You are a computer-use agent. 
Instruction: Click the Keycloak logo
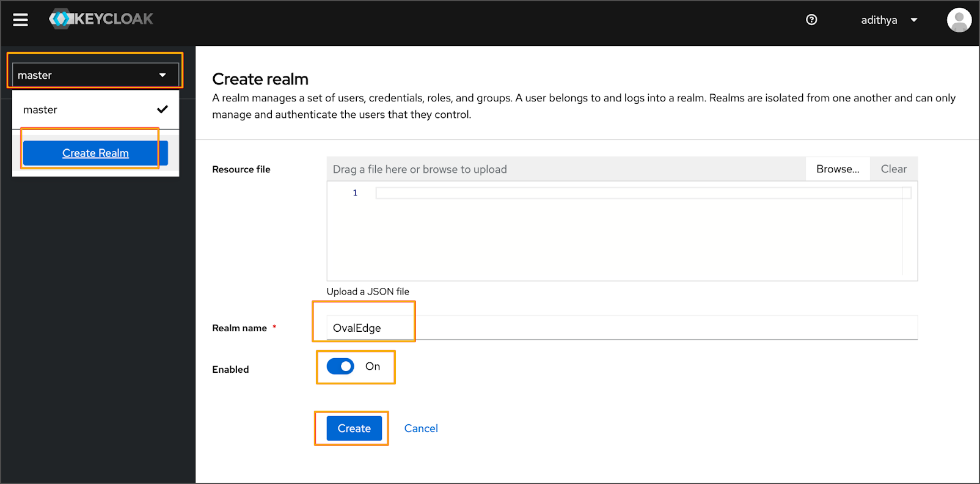(101, 19)
